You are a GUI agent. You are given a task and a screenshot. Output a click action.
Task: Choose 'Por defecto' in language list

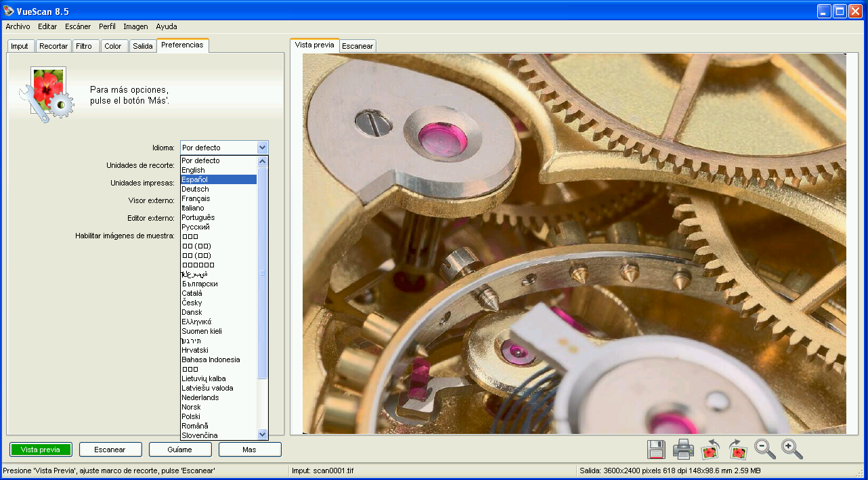coord(219,160)
